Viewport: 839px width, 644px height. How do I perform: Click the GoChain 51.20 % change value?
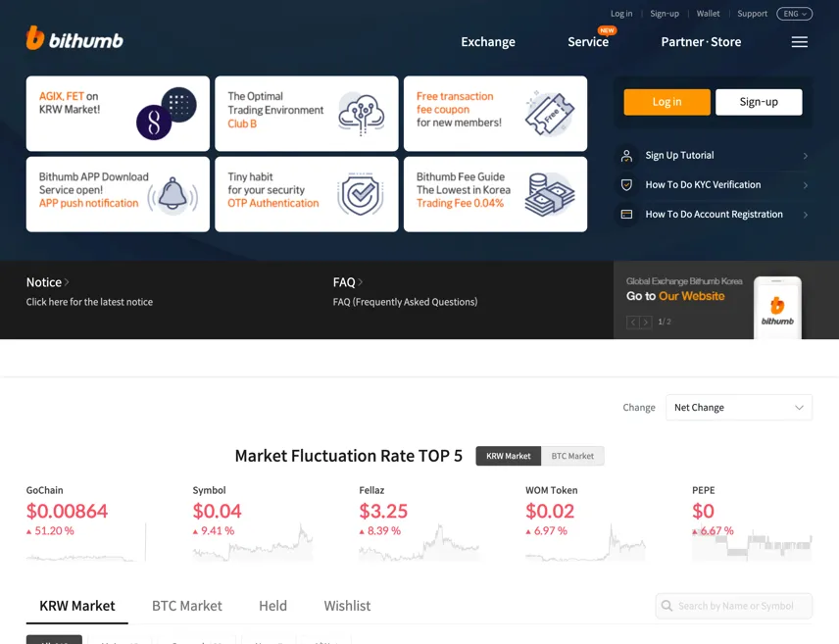click(50, 531)
